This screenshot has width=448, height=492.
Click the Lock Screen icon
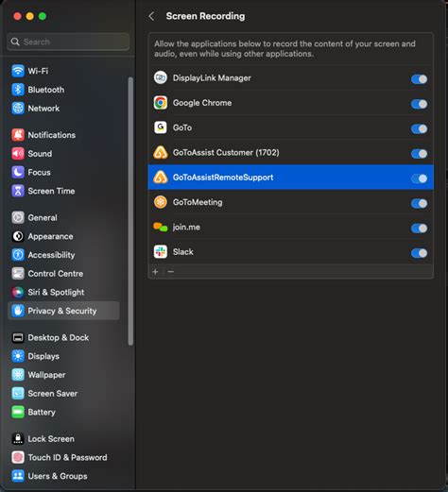18,438
